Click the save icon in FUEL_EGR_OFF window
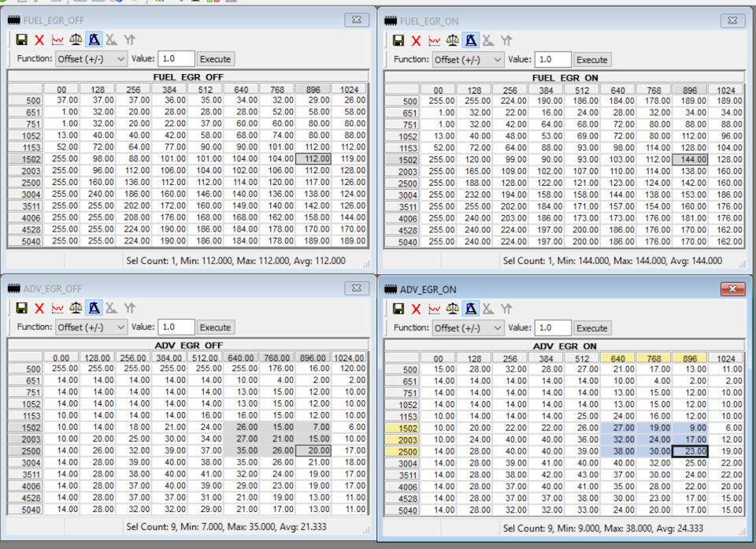756x549 pixels. pyautogui.click(x=21, y=39)
